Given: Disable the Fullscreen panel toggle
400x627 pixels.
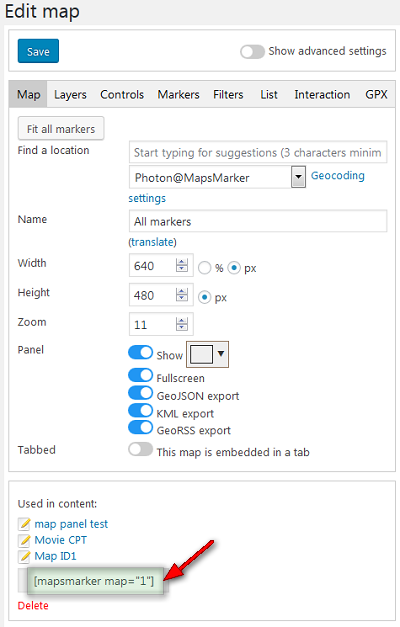Looking at the screenshot, I should coord(140,375).
